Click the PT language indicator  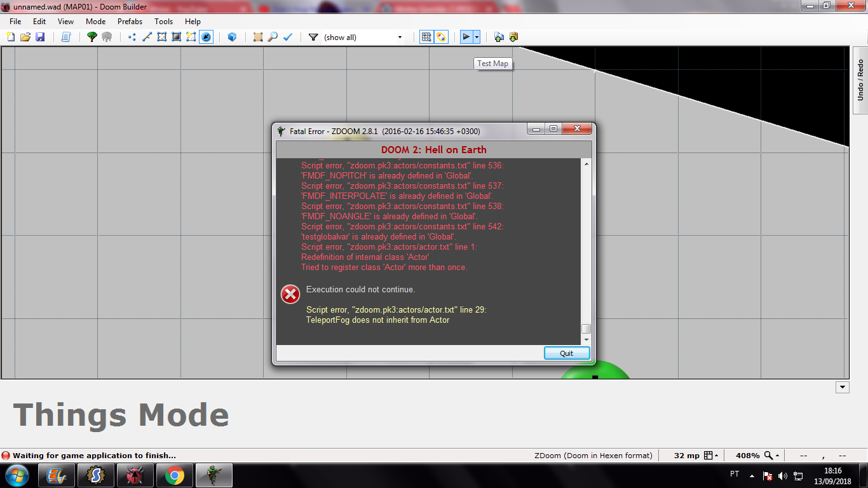(735, 474)
